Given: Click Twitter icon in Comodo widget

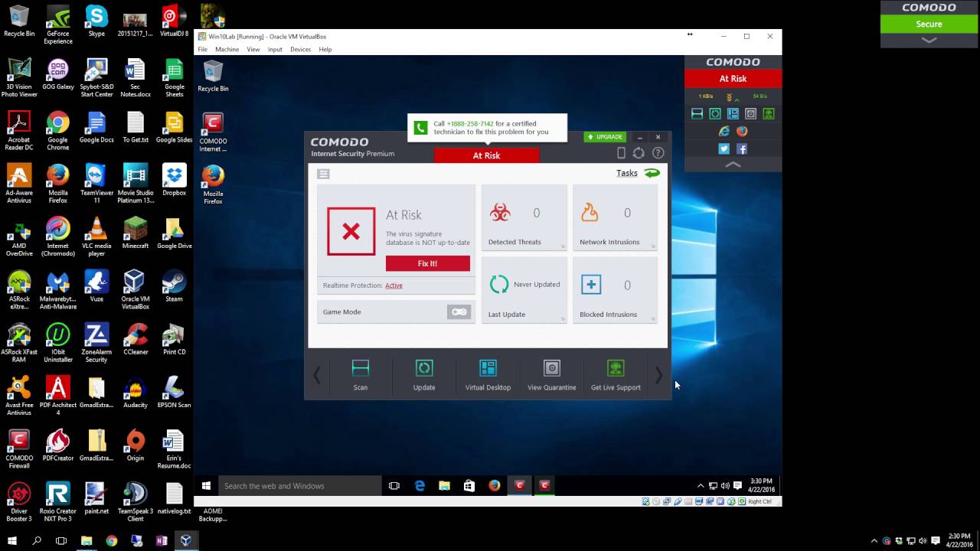Looking at the screenshot, I should 724,149.
